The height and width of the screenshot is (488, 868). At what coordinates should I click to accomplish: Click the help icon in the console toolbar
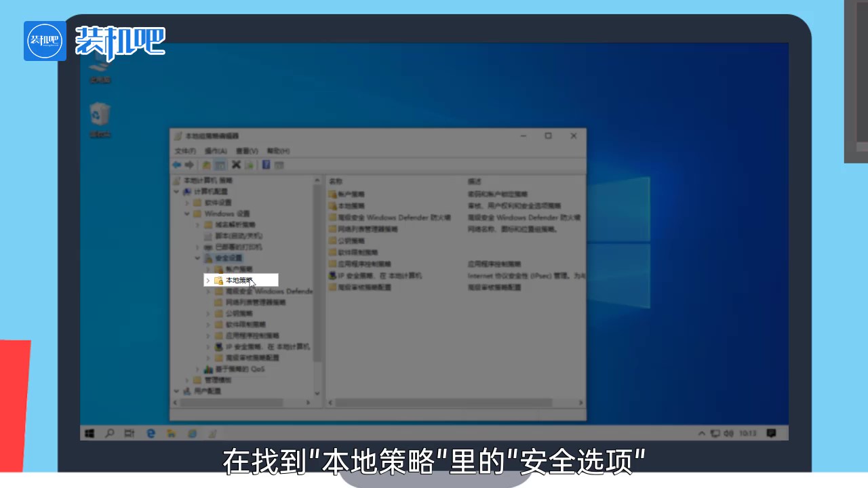tap(267, 165)
